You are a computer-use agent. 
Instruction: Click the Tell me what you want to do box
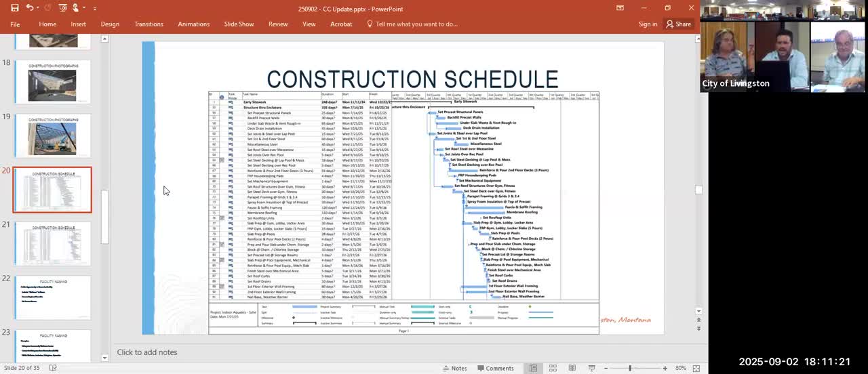click(x=412, y=24)
